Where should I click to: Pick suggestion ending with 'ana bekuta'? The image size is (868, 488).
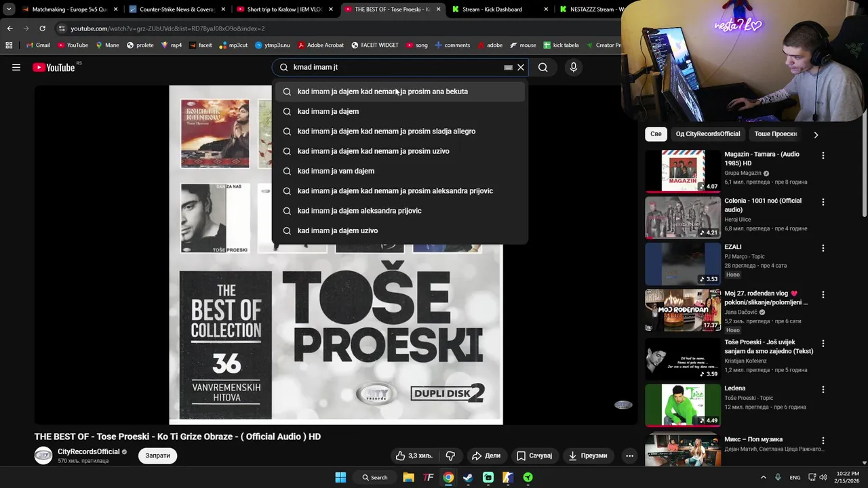coord(399,91)
